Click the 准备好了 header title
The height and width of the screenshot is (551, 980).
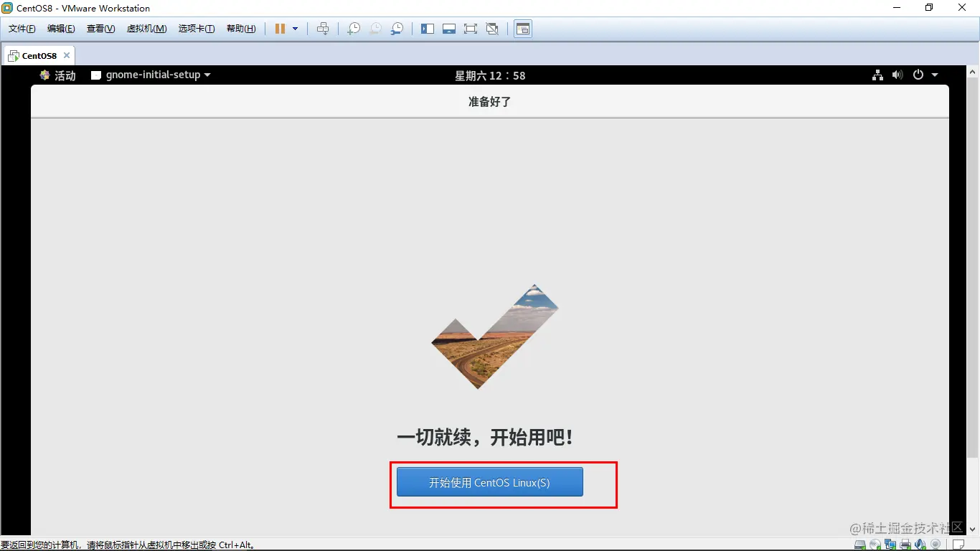(489, 102)
